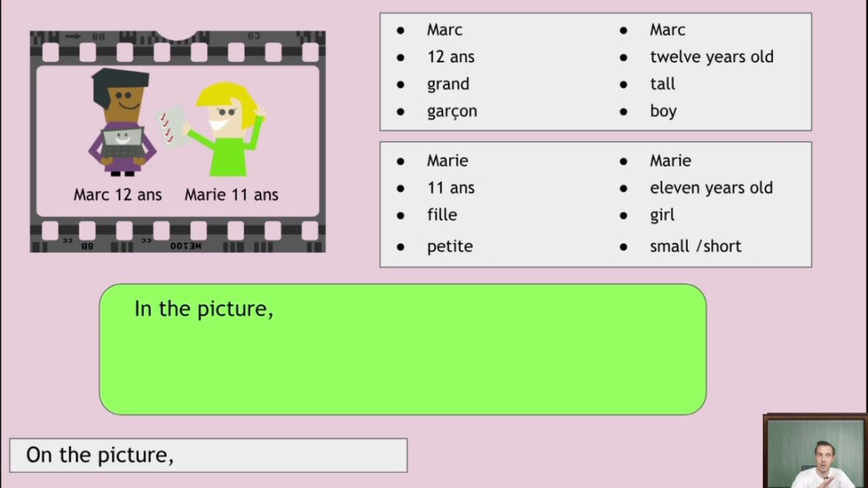868x488 pixels.
Task: Select the presenter webcam thumbnail
Action: [815, 452]
